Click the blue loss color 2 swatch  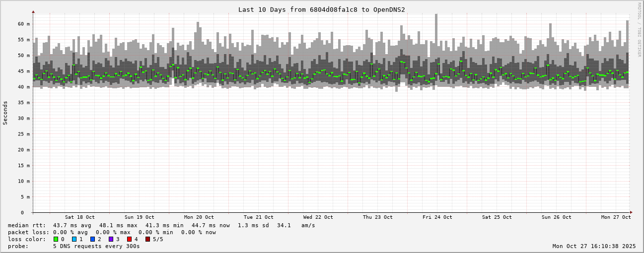[x=92, y=239]
